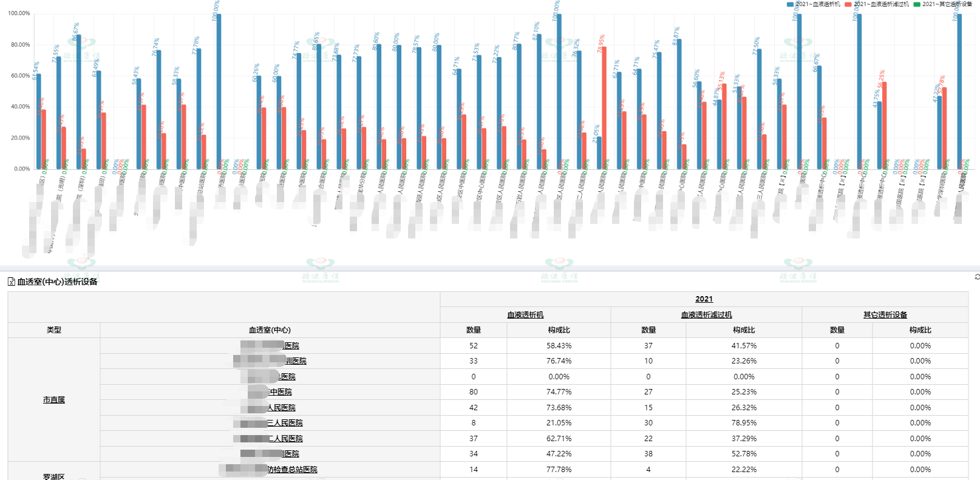Select the 47.22% table cell
The image size is (980, 480).
[x=559, y=454]
